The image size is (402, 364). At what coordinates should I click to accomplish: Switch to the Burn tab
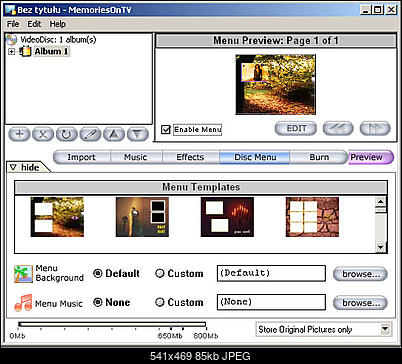319,157
